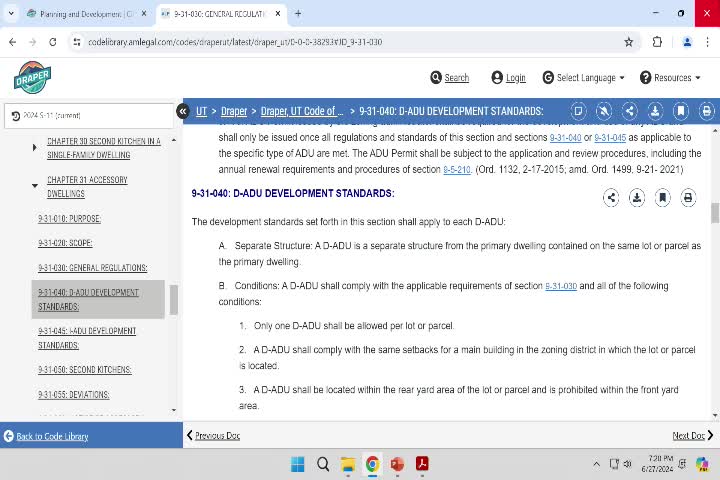The width and height of the screenshot is (720, 480).
Task: Reload the page with refresh icon
Action: (x=53, y=42)
